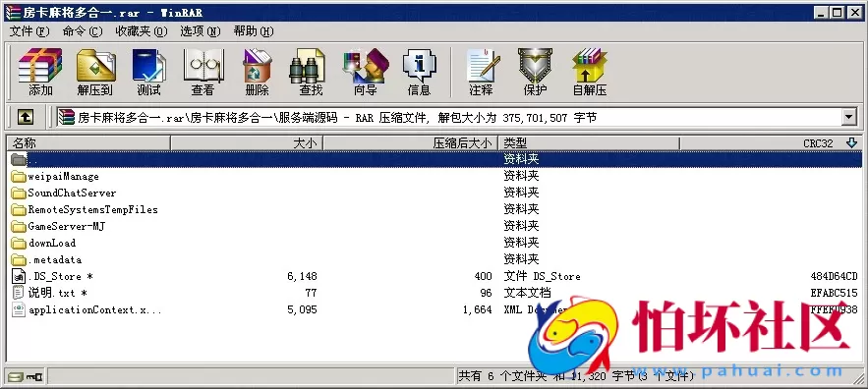Click the address bar path field
Viewport: 868px width, 389px height.
449,117
